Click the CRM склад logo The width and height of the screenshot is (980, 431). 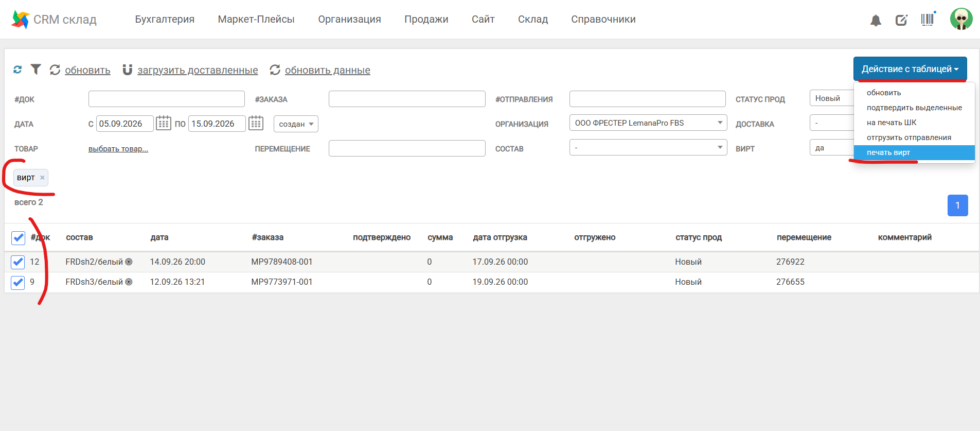point(54,20)
